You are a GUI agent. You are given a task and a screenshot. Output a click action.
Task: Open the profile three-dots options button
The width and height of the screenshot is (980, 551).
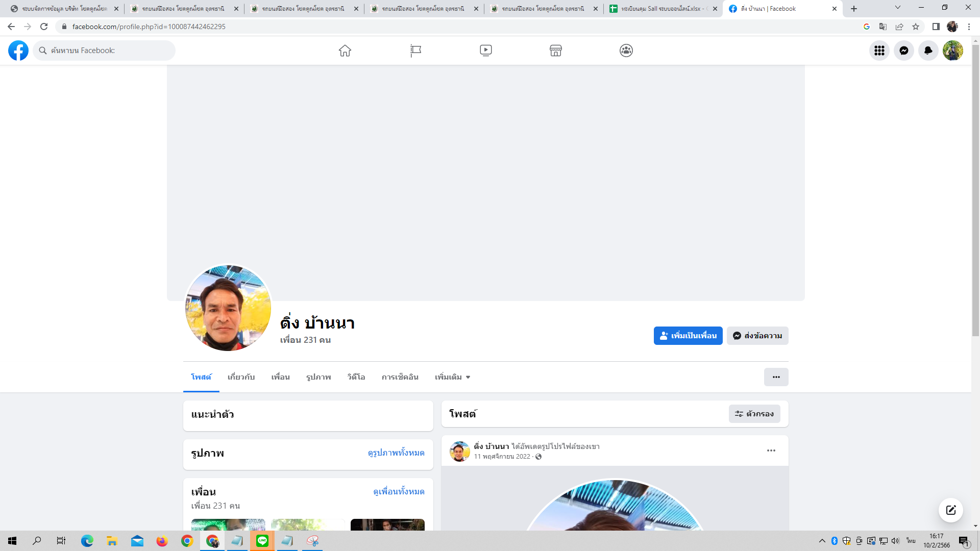776,377
